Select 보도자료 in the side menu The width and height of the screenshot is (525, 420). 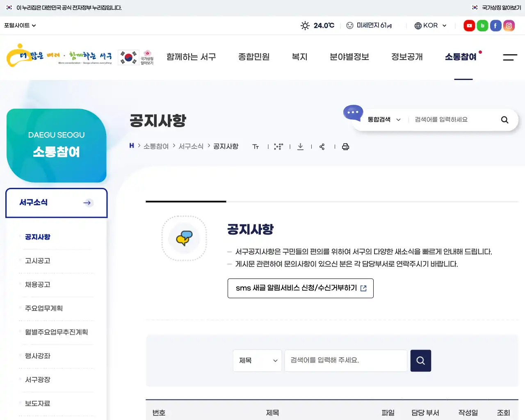(38, 404)
